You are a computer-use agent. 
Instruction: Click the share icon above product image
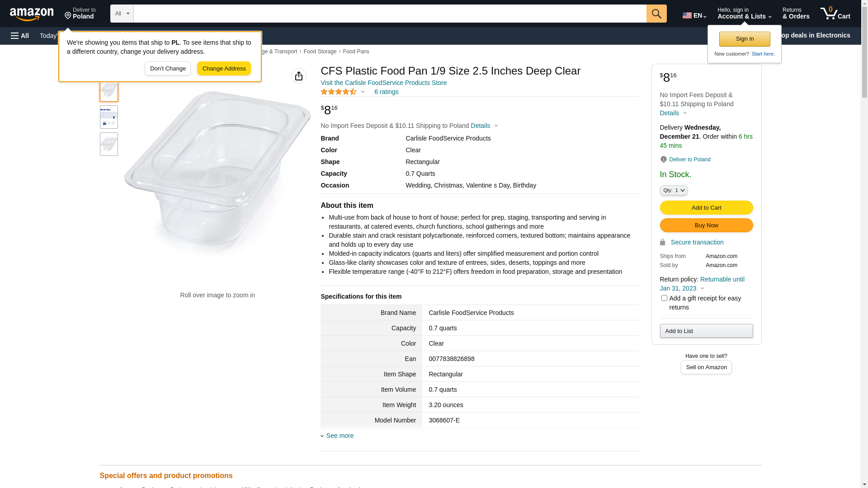[x=299, y=76]
